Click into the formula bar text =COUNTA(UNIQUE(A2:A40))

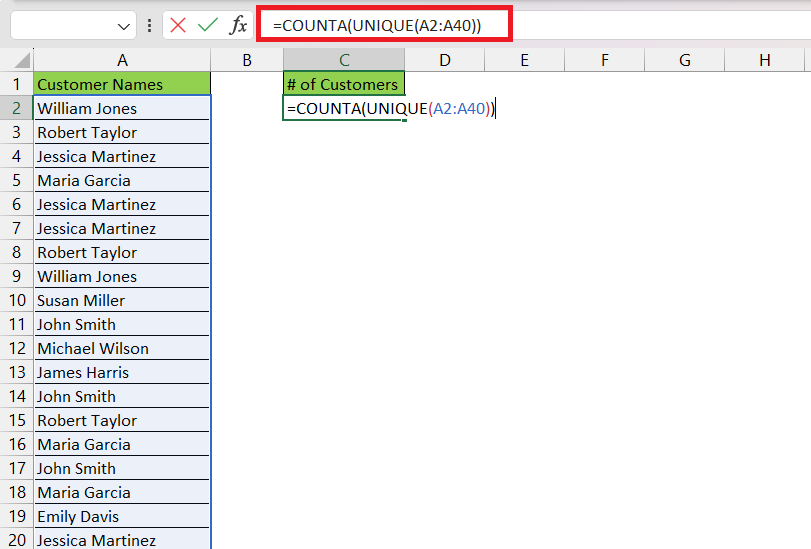(377, 25)
